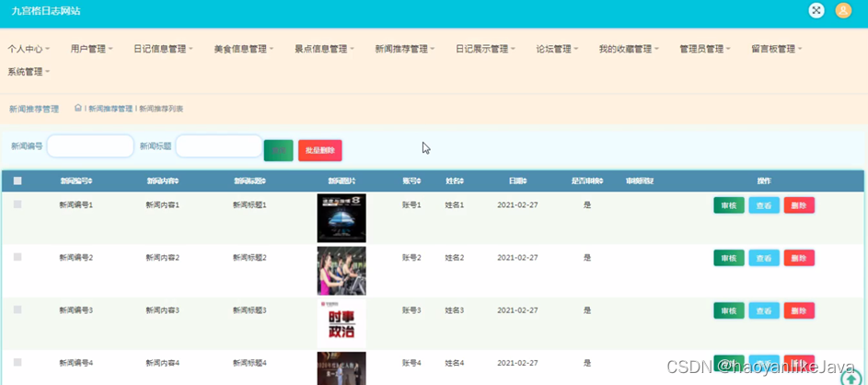The width and height of the screenshot is (868, 385).
Task: Click the 姓名1 cell
Action: coord(455,204)
